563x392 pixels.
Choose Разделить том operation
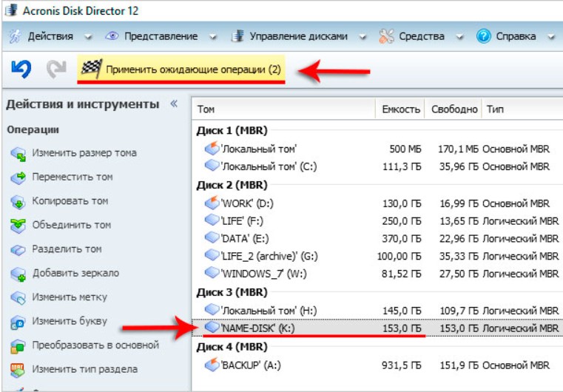pos(67,249)
